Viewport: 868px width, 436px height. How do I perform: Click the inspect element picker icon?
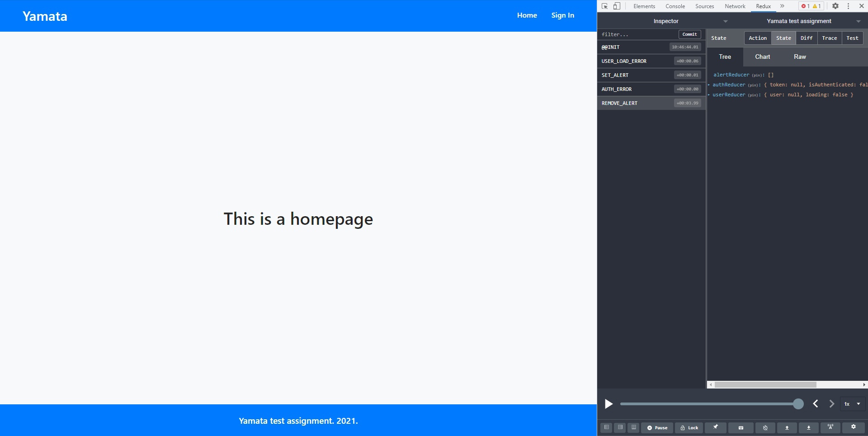[x=605, y=6]
